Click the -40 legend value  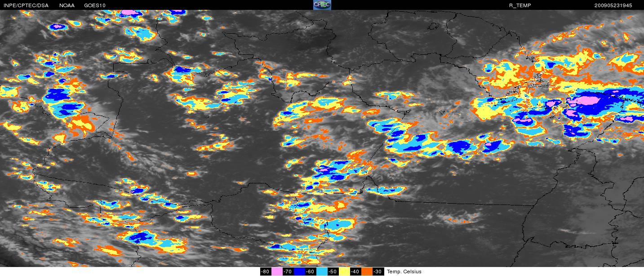pyautogui.click(x=355, y=272)
